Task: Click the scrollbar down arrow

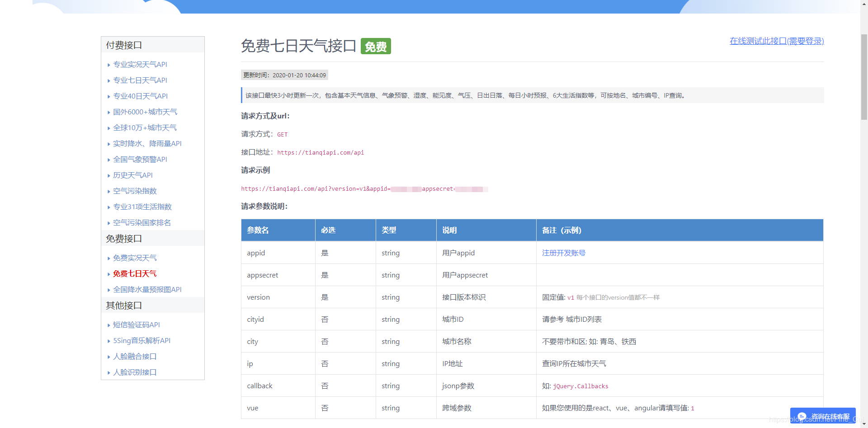Action: [864, 424]
